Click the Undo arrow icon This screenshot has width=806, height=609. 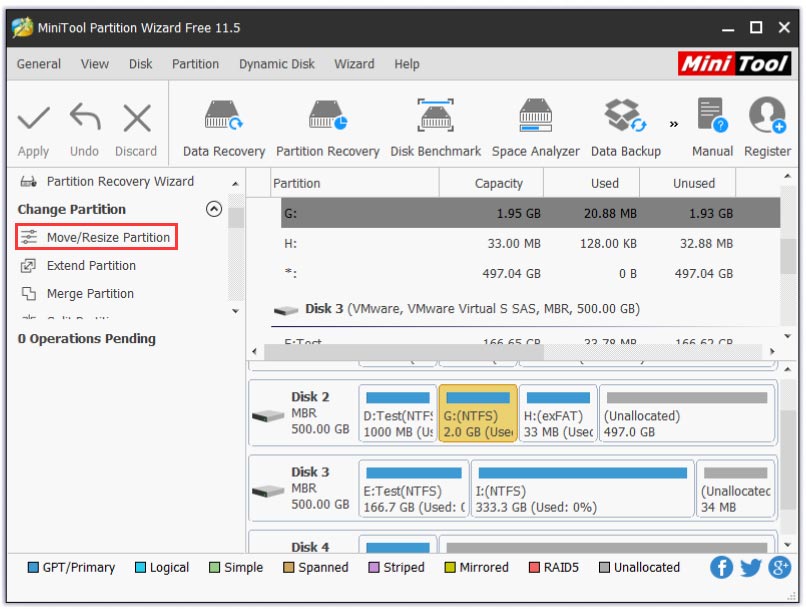click(85, 118)
